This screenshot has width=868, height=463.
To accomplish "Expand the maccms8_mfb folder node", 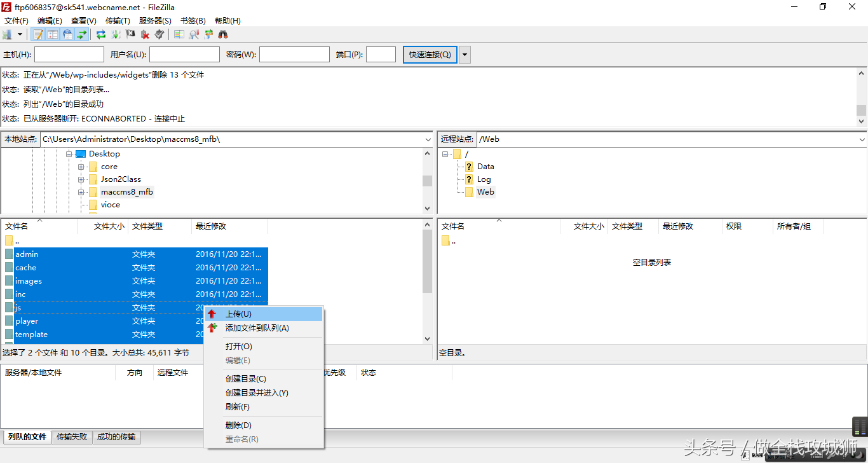I will coord(81,192).
